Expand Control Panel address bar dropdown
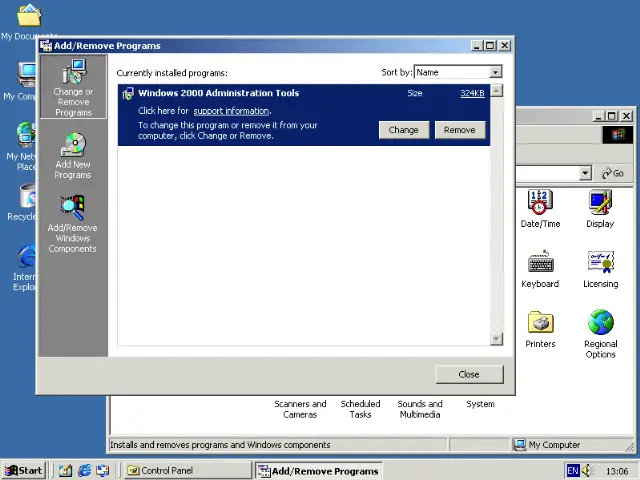The image size is (640, 480). coord(585,173)
